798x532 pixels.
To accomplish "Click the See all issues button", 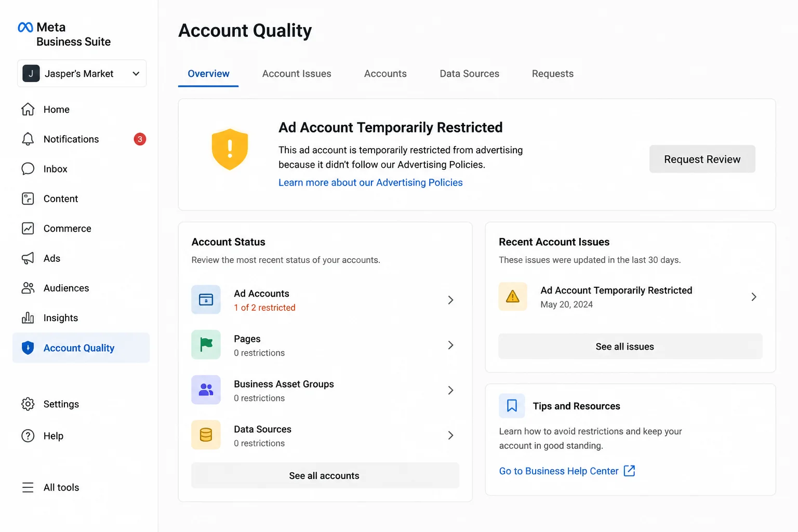I will click(x=631, y=346).
